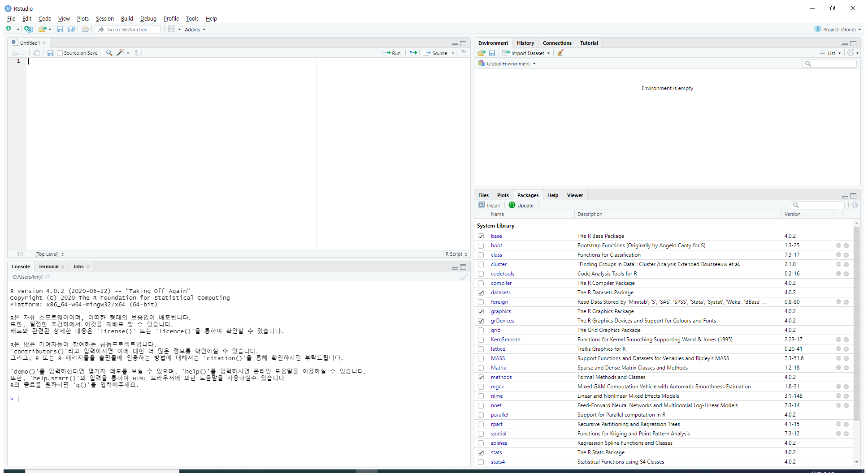868x473 pixels.
Task: Open an existing file folder icon
Action: [x=42, y=29]
